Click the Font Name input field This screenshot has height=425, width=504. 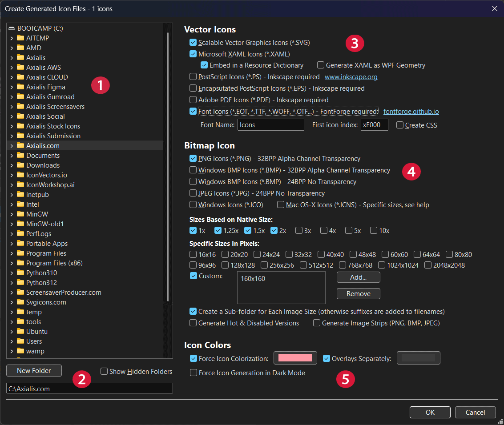[270, 124]
